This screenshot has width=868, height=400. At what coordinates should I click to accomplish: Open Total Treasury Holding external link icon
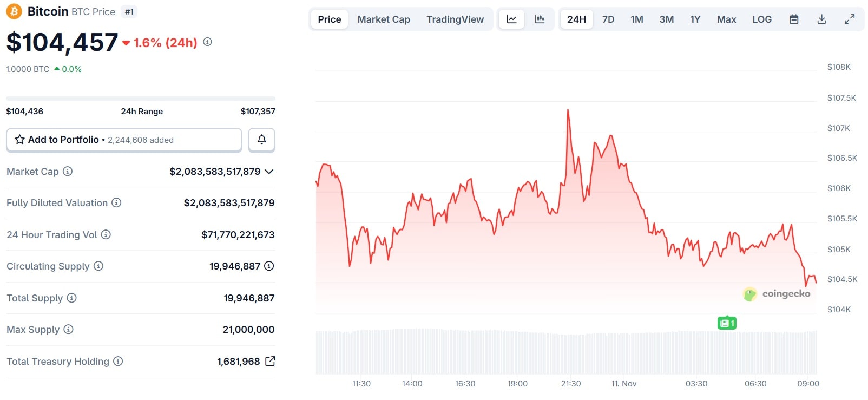point(271,361)
